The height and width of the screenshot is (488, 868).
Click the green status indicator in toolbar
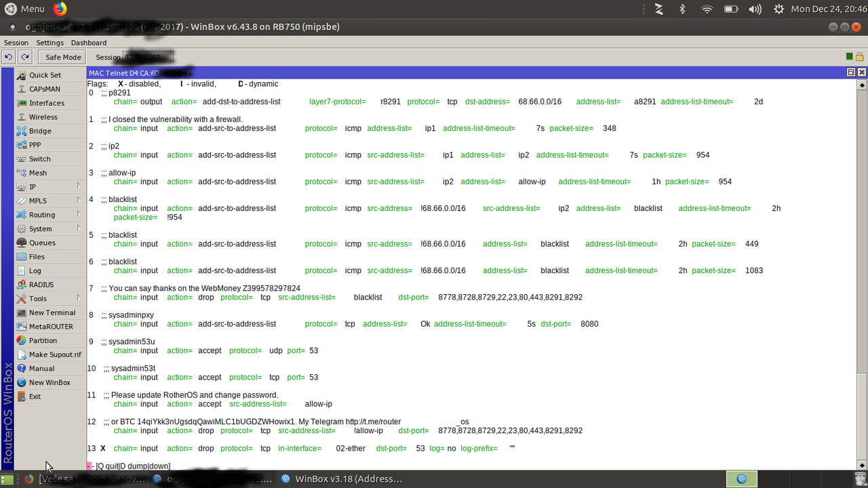click(x=850, y=57)
